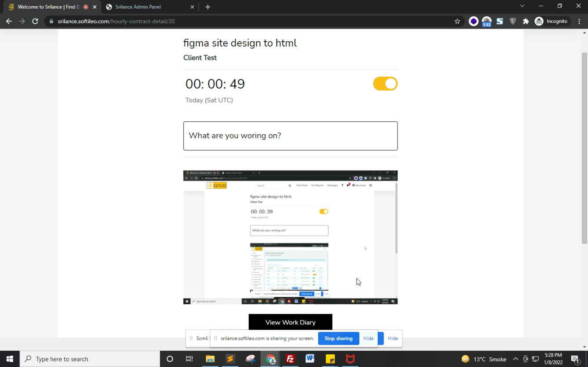Open a new browser tab

click(x=208, y=7)
